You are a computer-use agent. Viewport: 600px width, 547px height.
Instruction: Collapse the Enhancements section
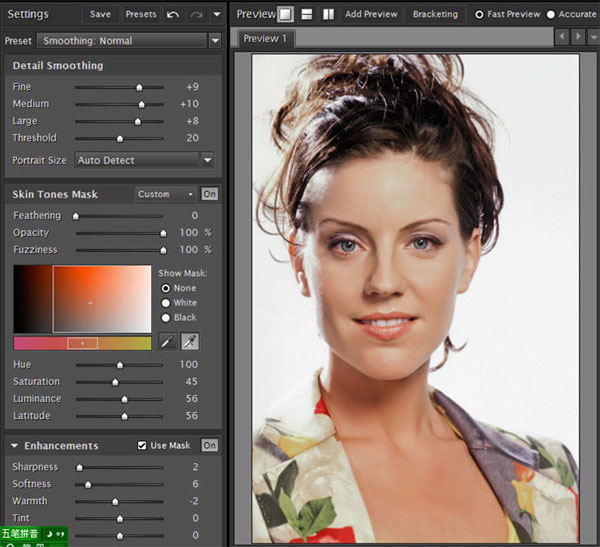[x=15, y=445]
